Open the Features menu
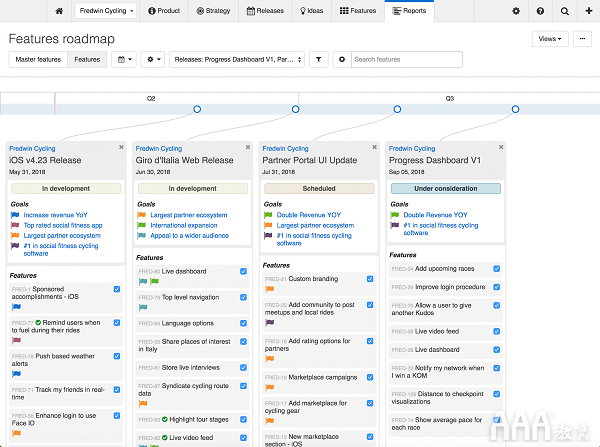 coord(358,11)
